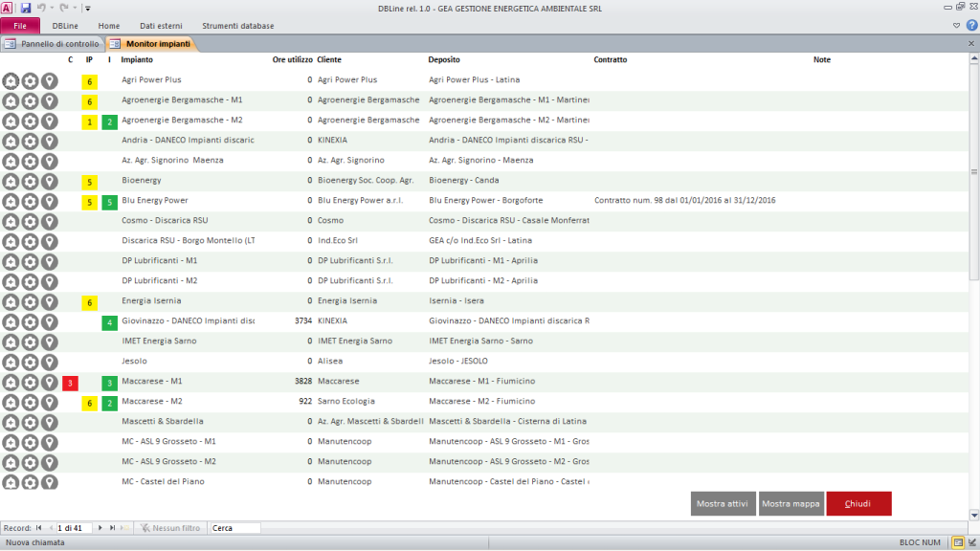Click the map pin for Maccarese - M1
Screen dimensions: 980x551
(50, 382)
